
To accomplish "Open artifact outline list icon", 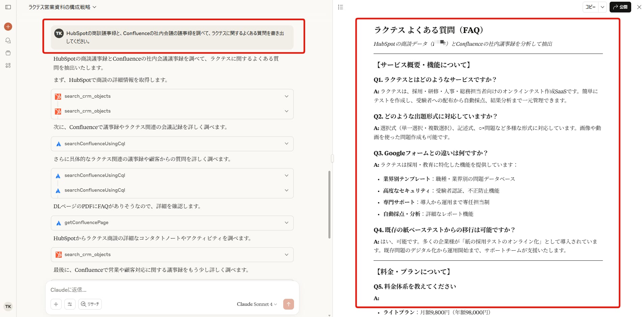I will pyautogui.click(x=341, y=7).
